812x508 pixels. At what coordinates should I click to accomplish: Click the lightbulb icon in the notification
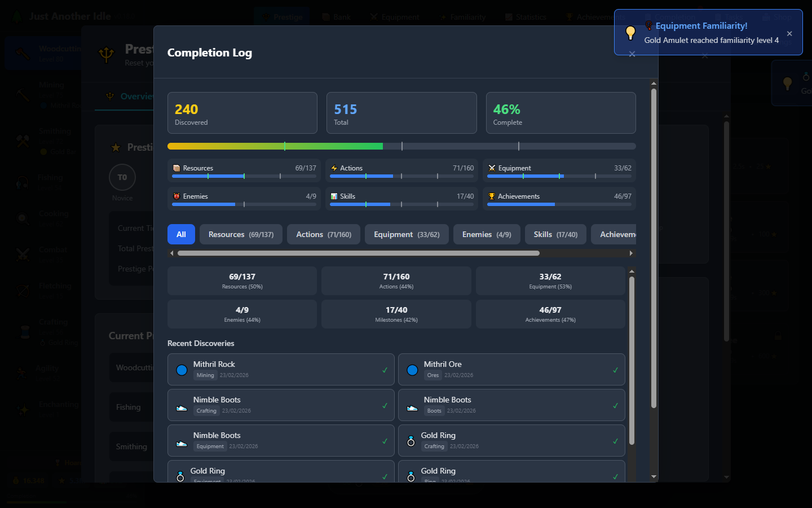pyautogui.click(x=630, y=33)
